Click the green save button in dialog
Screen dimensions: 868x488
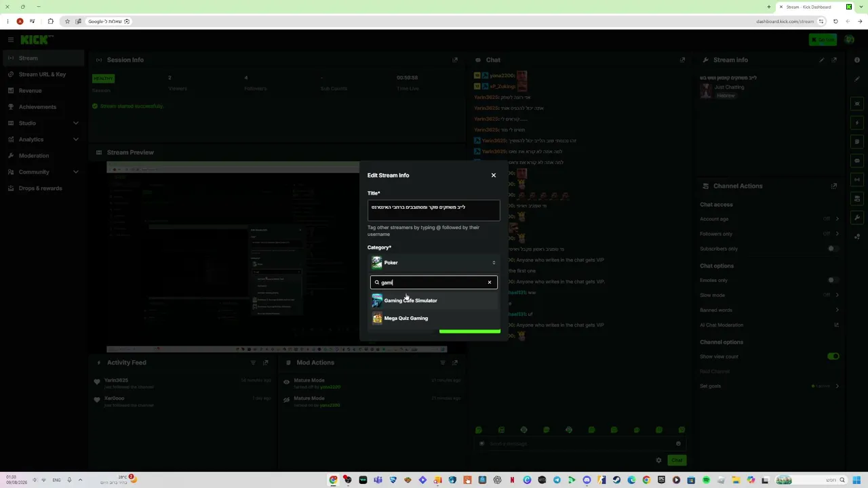[x=469, y=331]
